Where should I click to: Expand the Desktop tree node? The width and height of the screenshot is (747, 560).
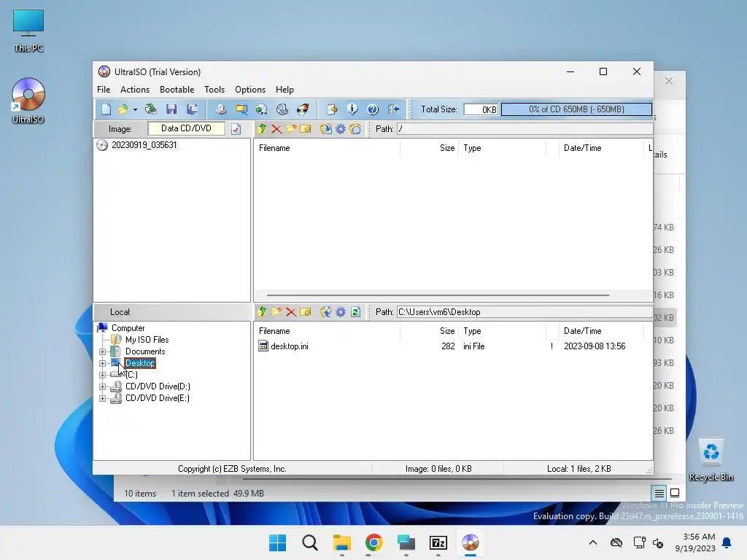tap(102, 363)
